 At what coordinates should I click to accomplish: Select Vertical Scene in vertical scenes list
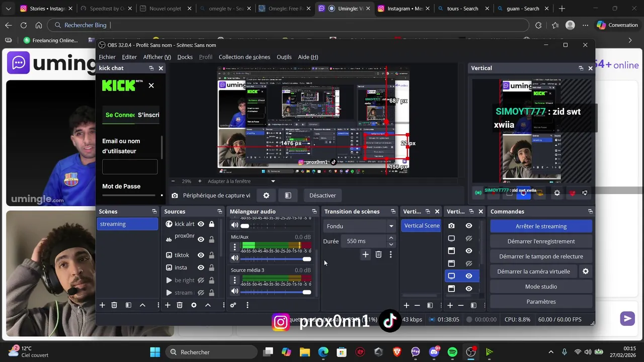click(x=422, y=226)
